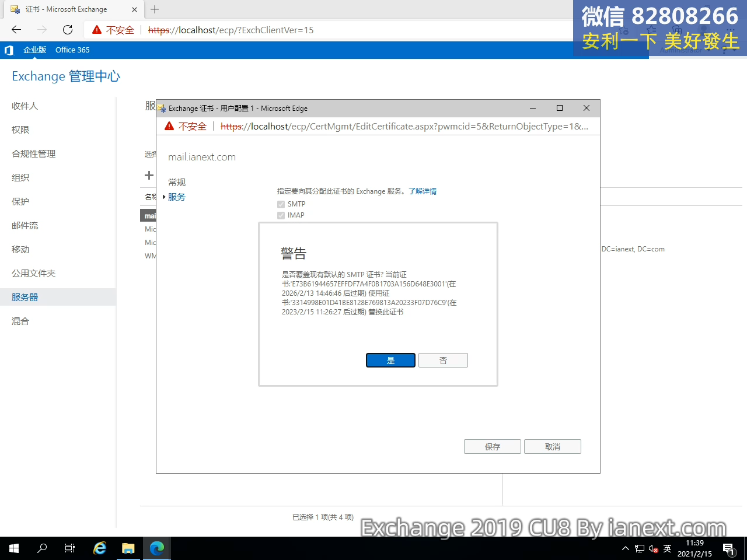Select 服务 tab in certificate dialog
Image resolution: width=747 pixels, height=560 pixels.
click(177, 197)
